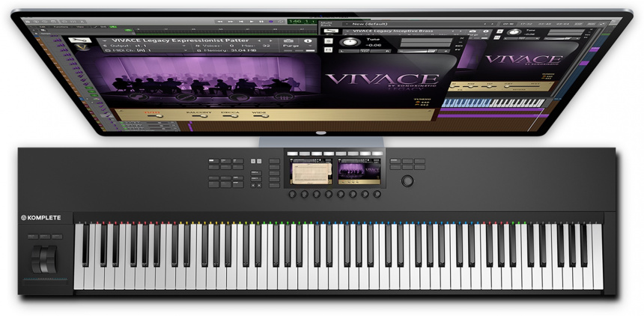Expand instrument name dropdown of Expressionist Patter
This screenshot has height=316, width=644.
tap(104, 40)
